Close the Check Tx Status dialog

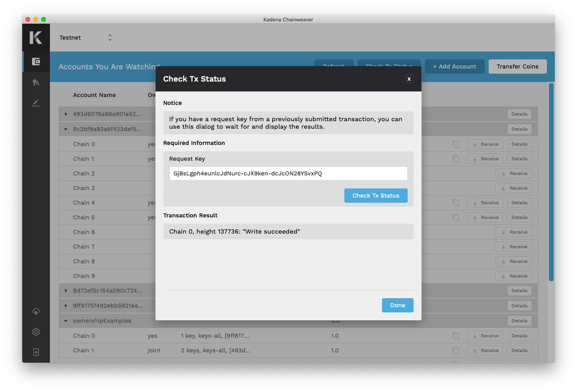[x=409, y=79]
